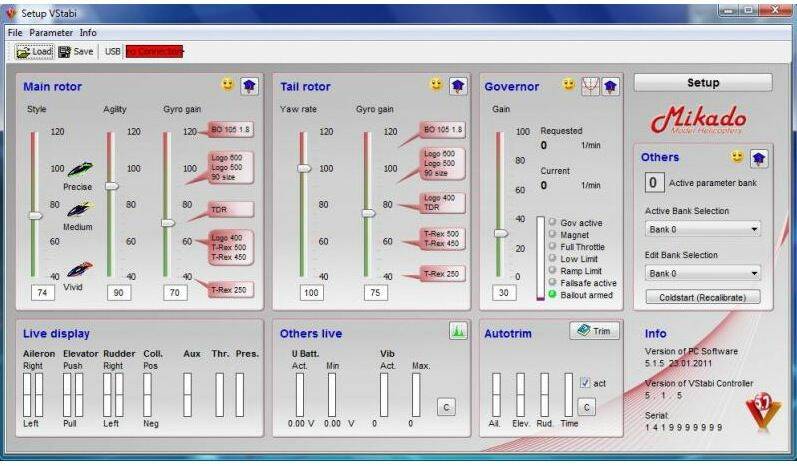Open the Info menu
Screen dimensions: 797x466
pyautogui.click(x=88, y=32)
